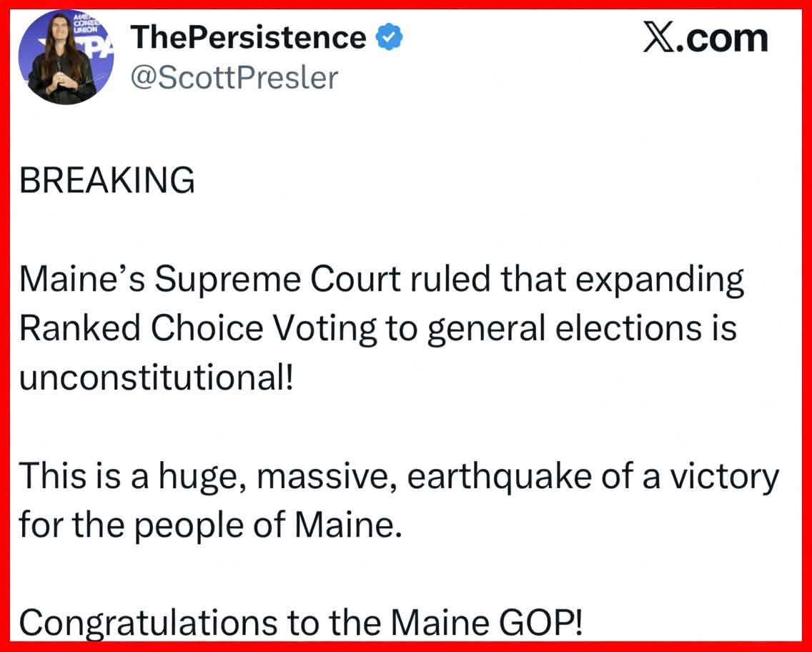Image resolution: width=812 pixels, height=652 pixels.
Task: Click the "BREAKING" headline text
Action: (x=107, y=180)
